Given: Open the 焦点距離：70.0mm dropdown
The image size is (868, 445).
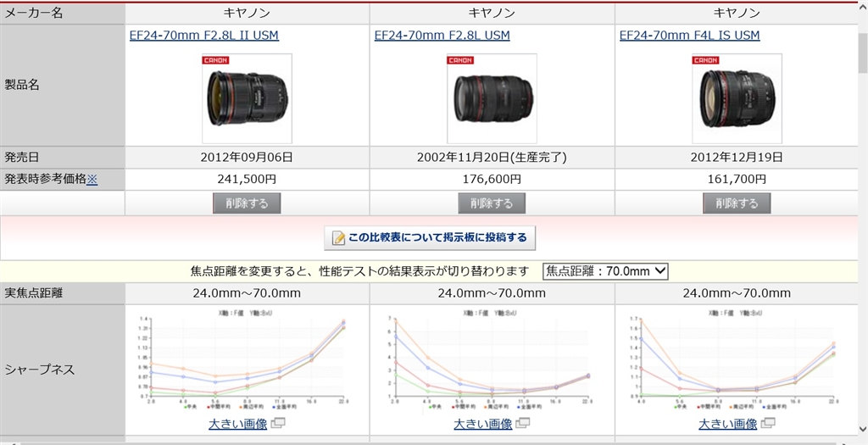Looking at the screenshot, I should tap(605, 271).
